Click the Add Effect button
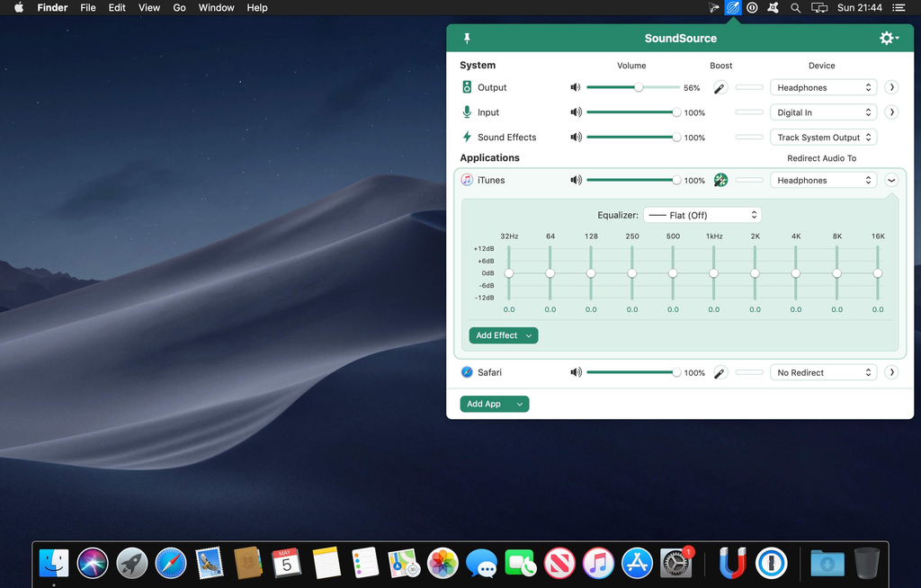 (x=503, y=335)
